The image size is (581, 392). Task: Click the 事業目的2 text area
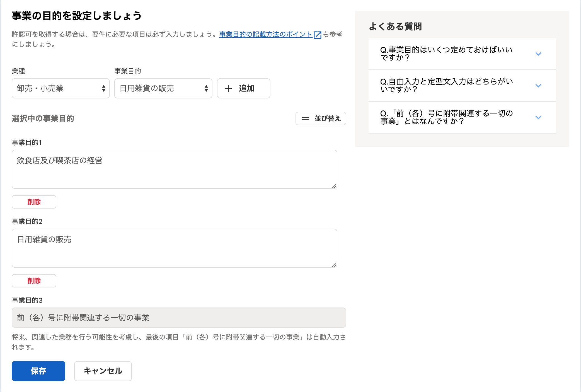click(175, 248)
